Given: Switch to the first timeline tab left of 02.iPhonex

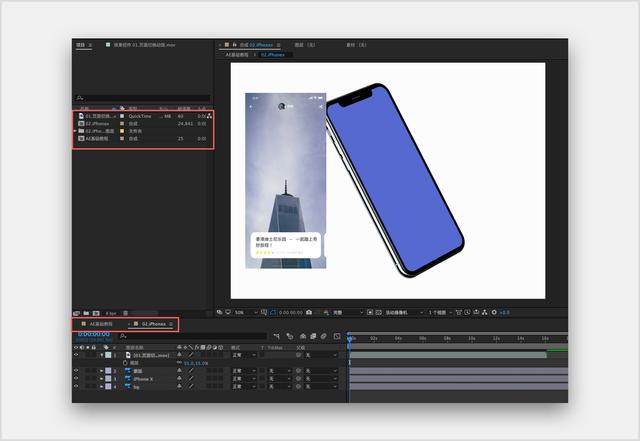Looking at the screenshot, I should pyautogui.click(x=97, y=324).
